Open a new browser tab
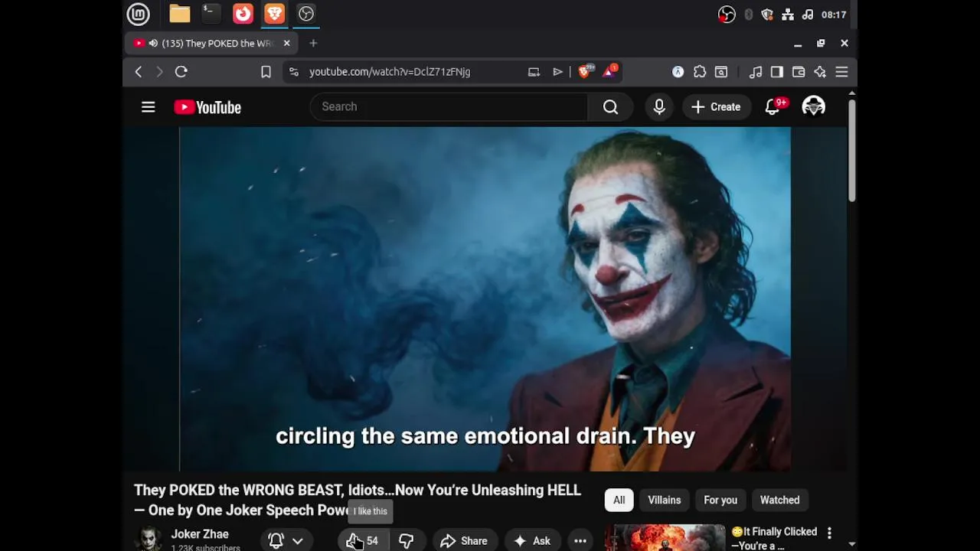 [x=313, y=44]
